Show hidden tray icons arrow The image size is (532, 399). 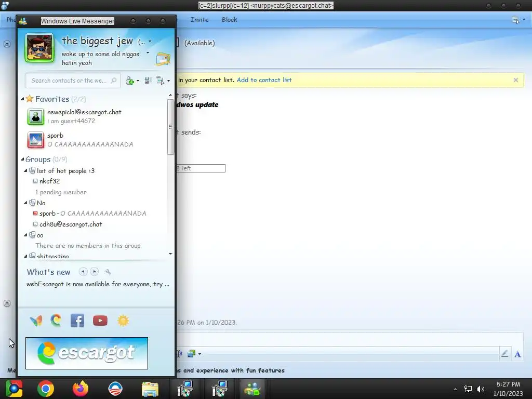(x=455, y=389)
